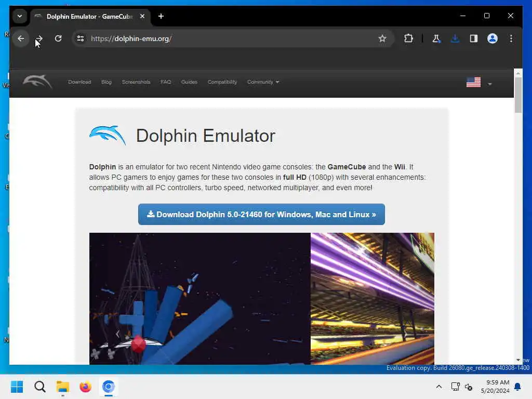The image size is (532, 399).
Task: Open the Blog nav link
Action: (106, 82)
